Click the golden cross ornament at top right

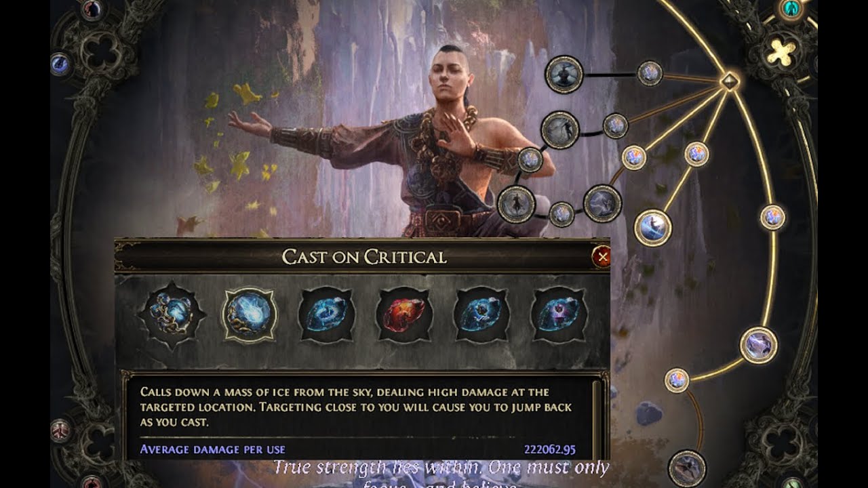click(x=781, y=52)
